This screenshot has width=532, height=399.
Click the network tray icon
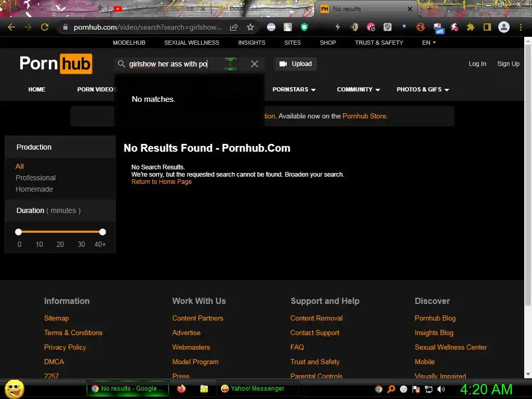[429, 389]
